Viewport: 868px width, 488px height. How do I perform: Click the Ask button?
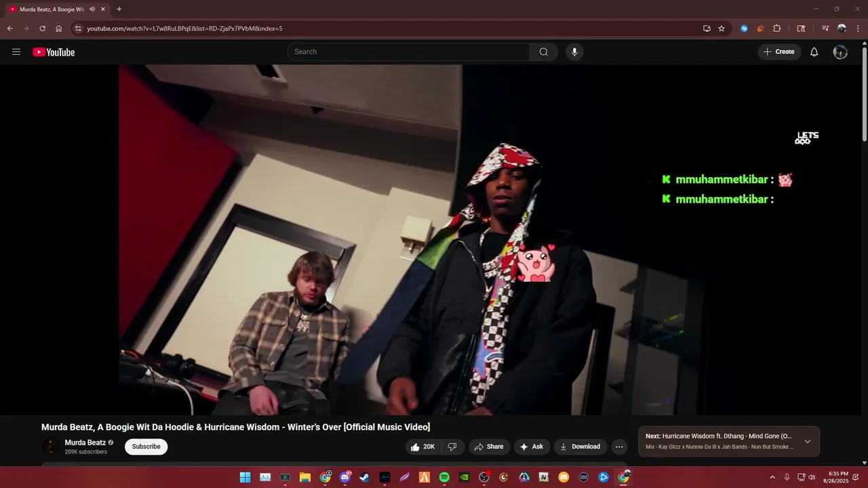click(532, 447)
